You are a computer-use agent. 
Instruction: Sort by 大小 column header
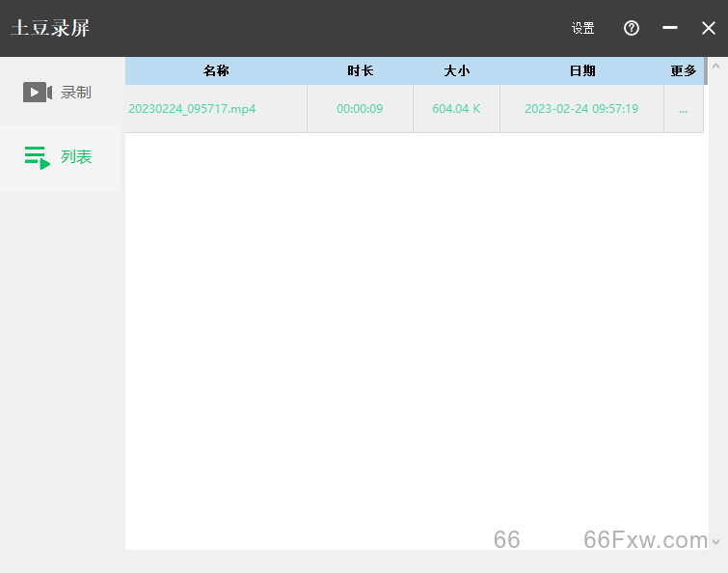(x=456, y=71)
